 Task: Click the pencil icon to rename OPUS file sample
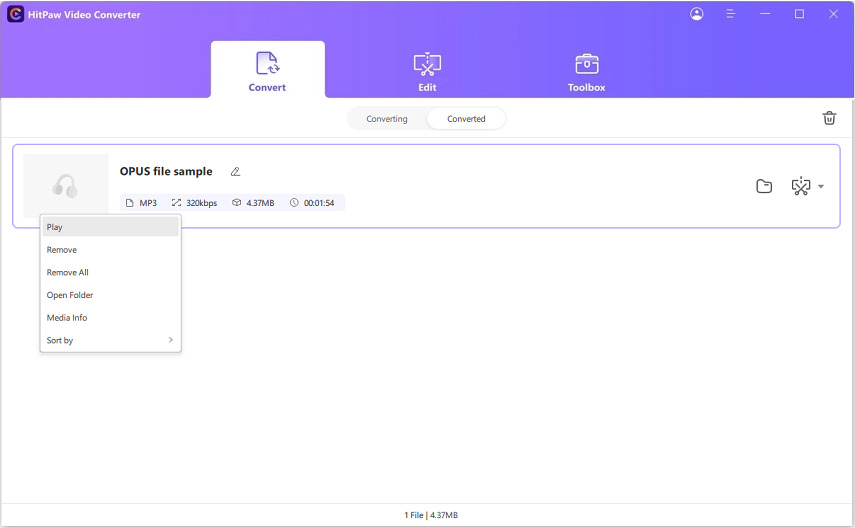coord(235,171)
